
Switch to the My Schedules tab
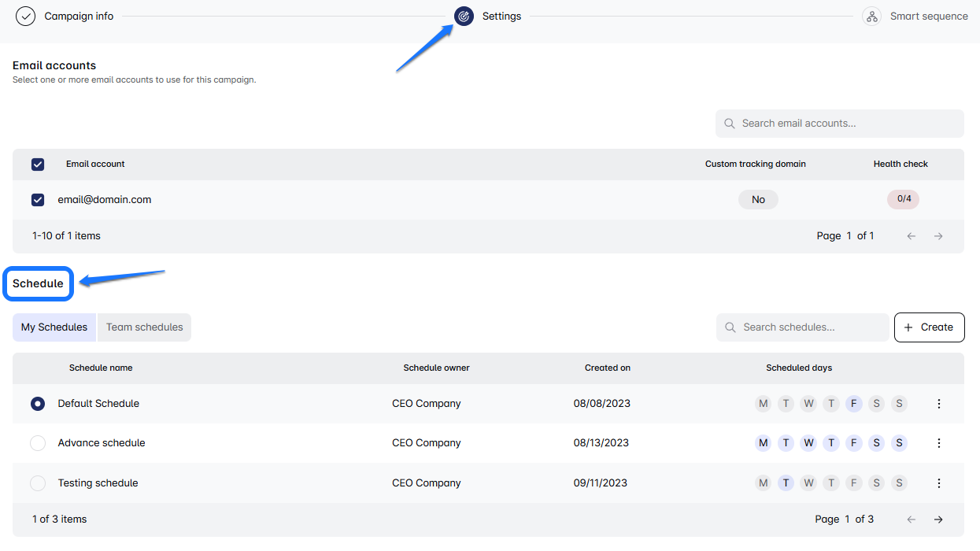[54, 327]
